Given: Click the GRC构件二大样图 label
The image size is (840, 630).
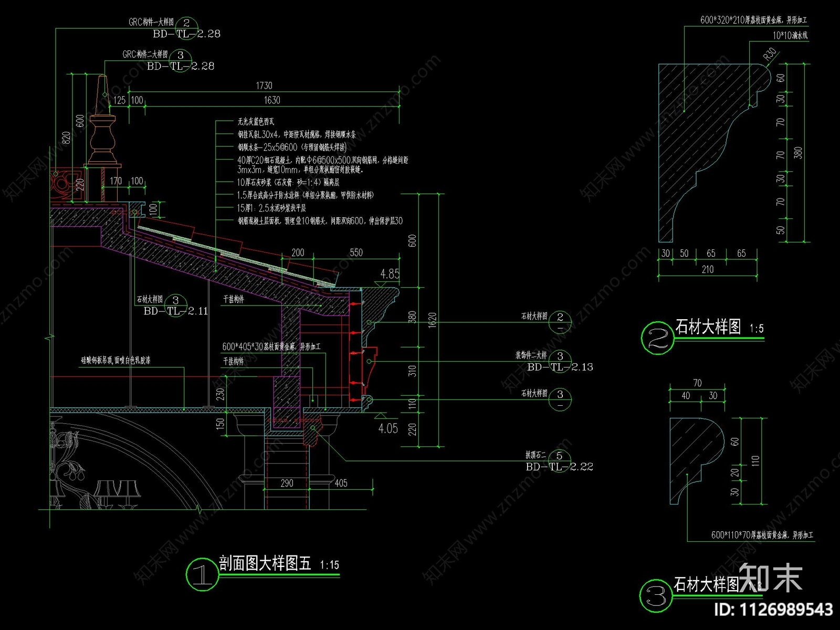Looking at the screenshot, I should tap(145, 54).
